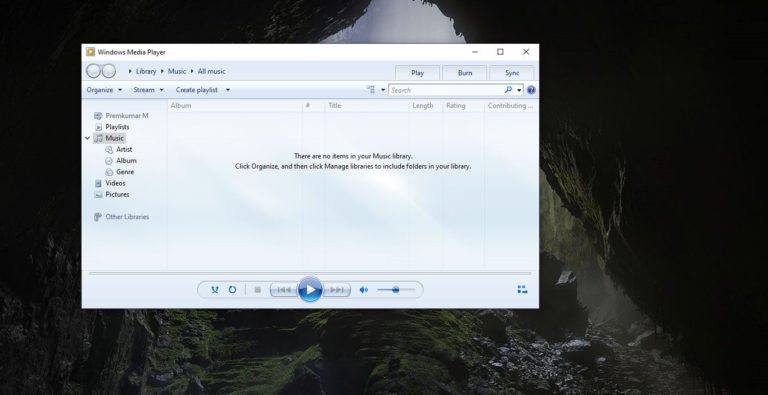Open the Play tab
Viewport: 768px width, 395px height.
[417, 73]
